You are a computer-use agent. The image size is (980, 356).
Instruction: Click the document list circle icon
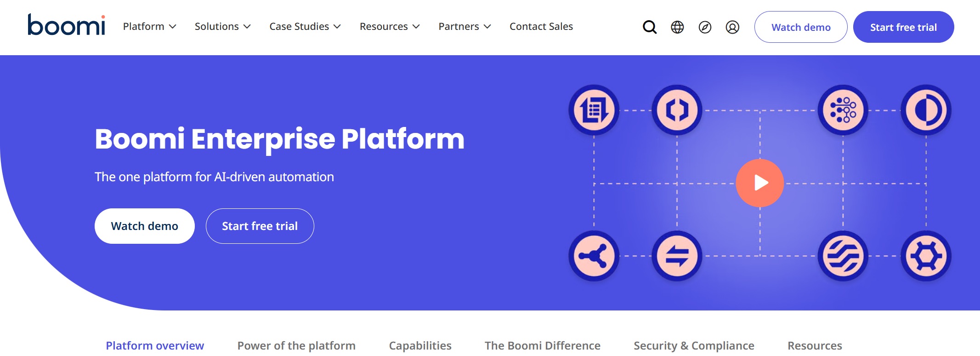click(594, 110)
